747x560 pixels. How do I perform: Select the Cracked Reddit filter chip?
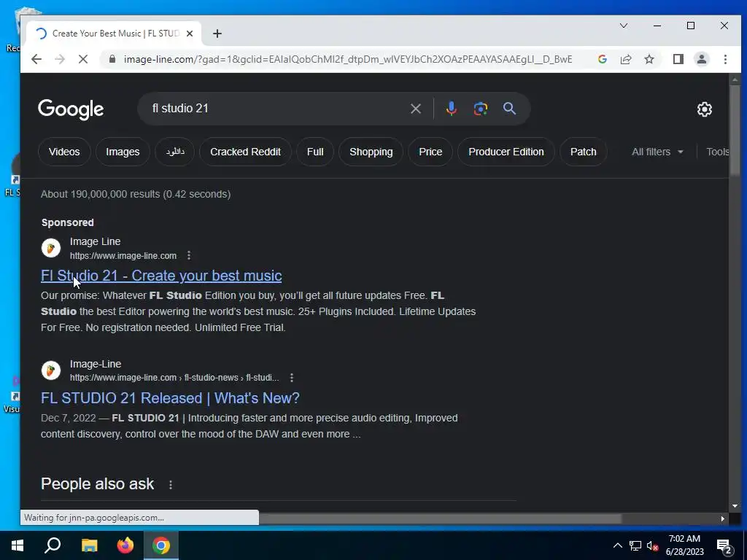[x=245, y=152]
